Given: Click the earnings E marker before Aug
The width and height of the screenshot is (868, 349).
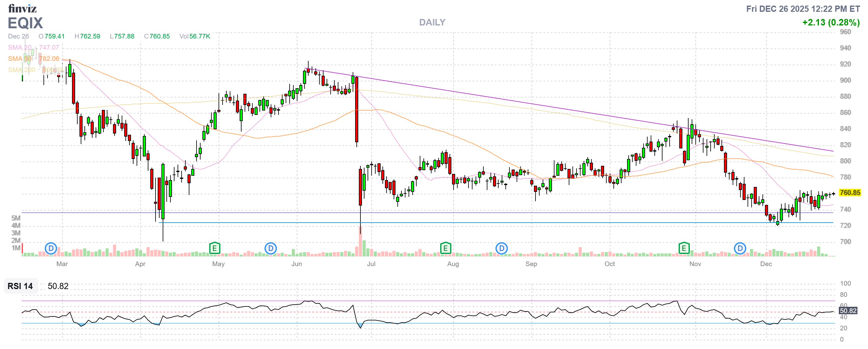Looking at the screenshot, I should pos(445,249).
